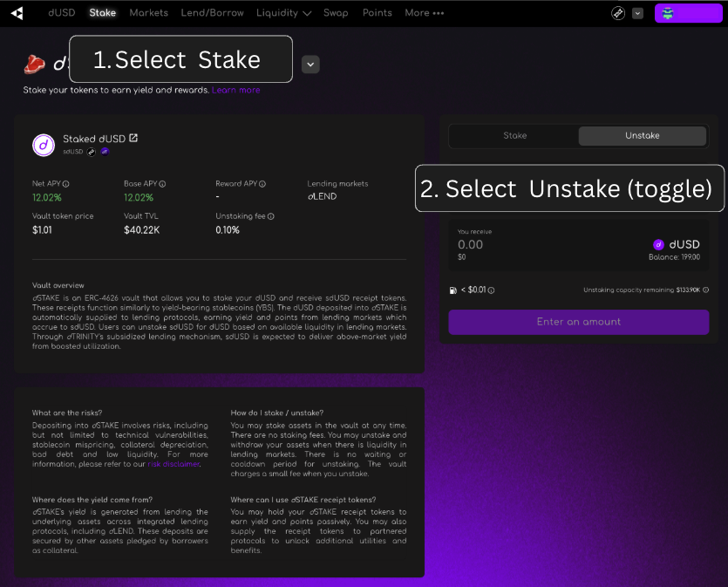Open the More menu in navbar

tap(424, 13)
